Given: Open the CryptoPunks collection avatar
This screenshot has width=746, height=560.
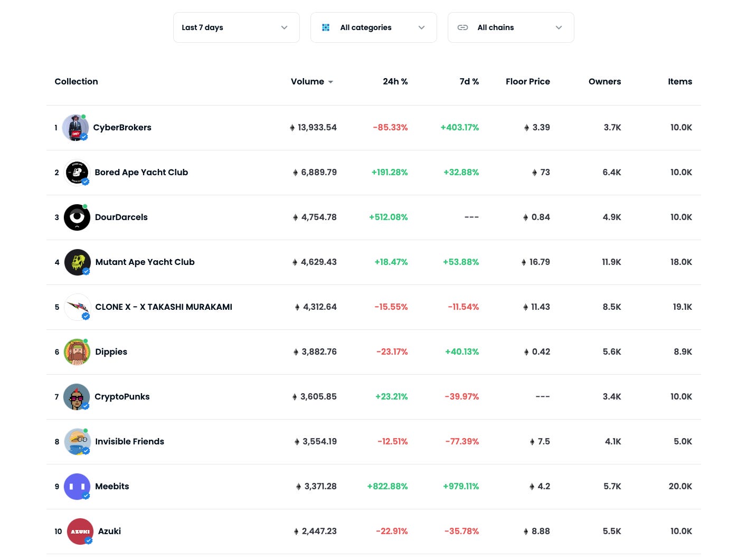Looking at the screenshot, I should 77,397.
